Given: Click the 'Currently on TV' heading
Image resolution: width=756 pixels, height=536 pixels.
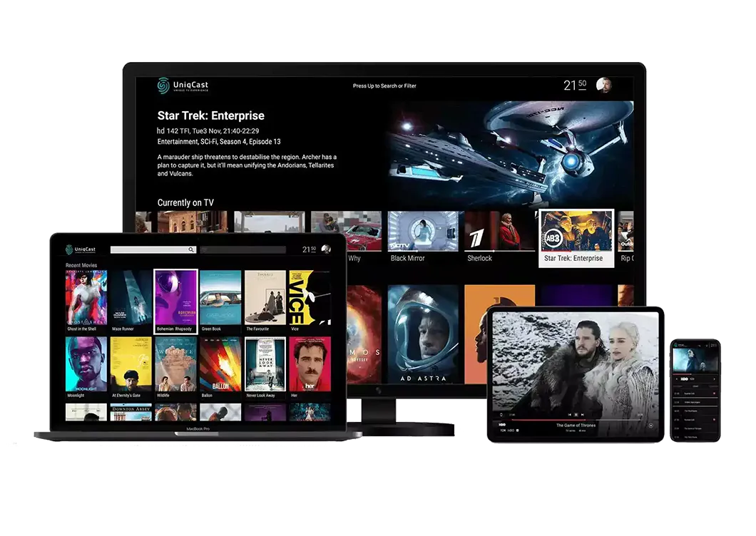Looking at the screenshot, I should click(185, 202).
